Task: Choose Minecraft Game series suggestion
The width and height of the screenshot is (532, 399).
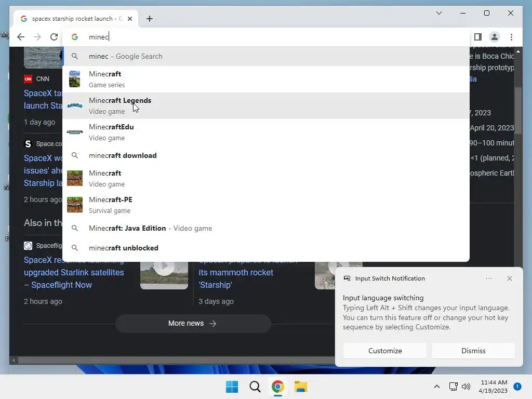Action: tap(267, 79)
